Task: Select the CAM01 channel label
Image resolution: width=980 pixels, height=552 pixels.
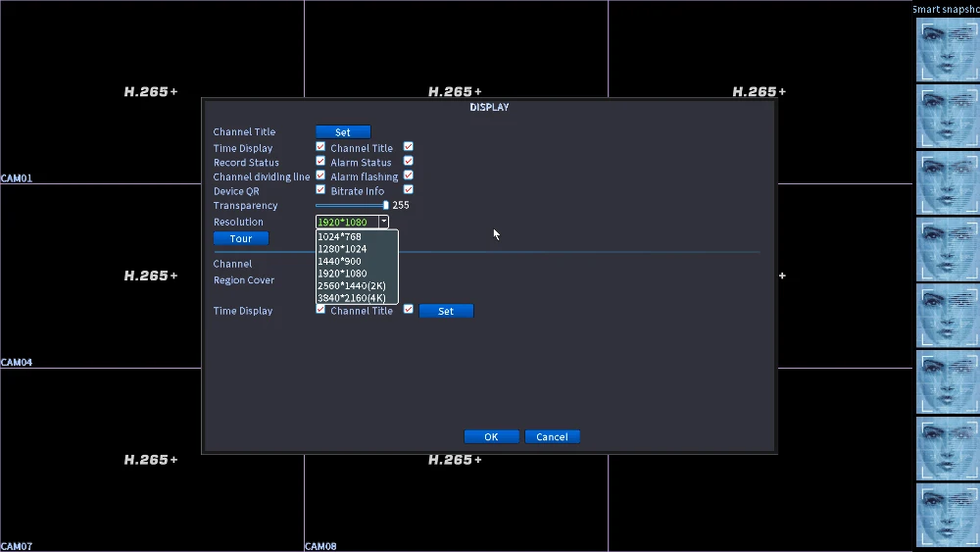Action: [x=17, y=178]
